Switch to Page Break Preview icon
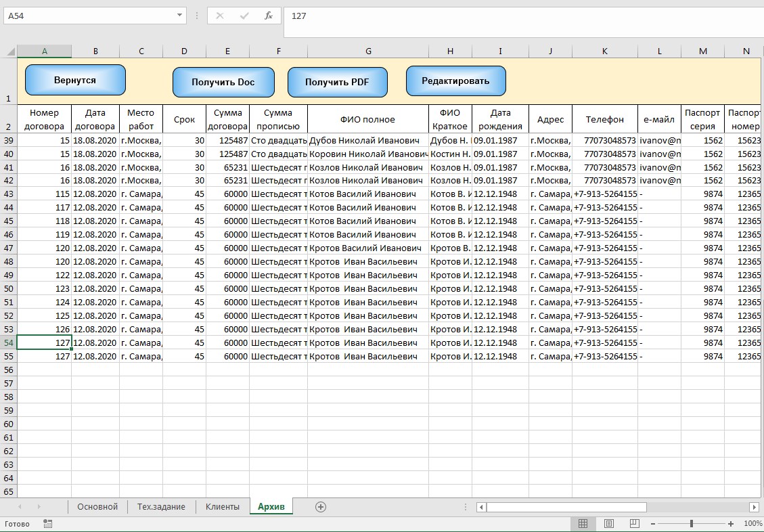This screenshot has height=532, width=764. 634,524
